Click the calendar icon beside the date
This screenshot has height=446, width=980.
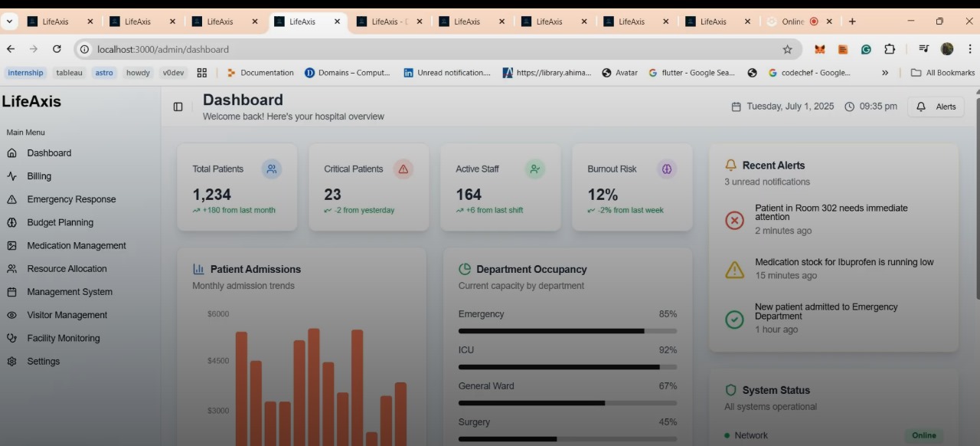pyautogui.click(x=737, y=107)
